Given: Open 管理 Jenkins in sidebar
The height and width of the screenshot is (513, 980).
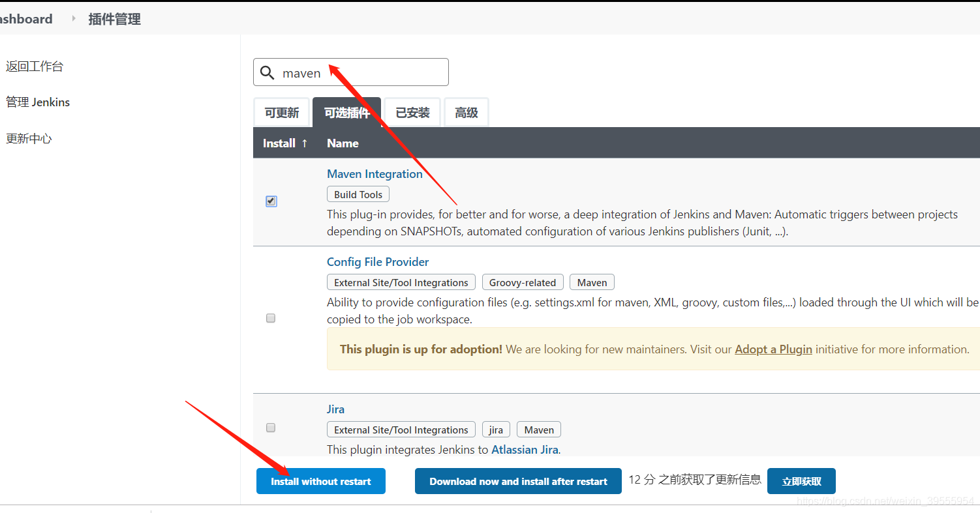Looking at the screenshot, I should pyautogui.click(x=38, y=102).
